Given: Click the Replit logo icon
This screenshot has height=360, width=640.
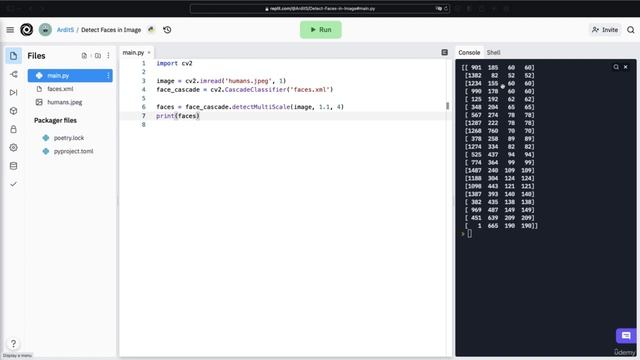Looking at the screenshot, I should 27,30.
